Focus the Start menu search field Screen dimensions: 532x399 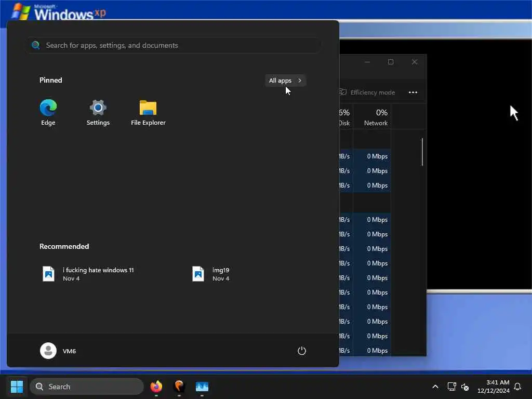tap(174, 45)
